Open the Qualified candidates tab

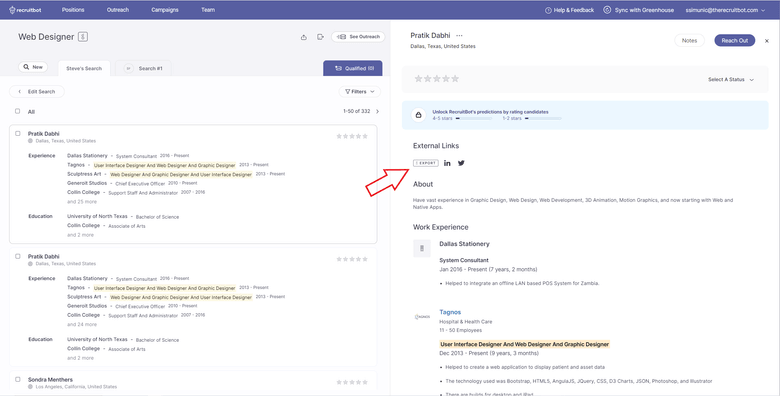pyautogui.click(x=353, y=68)
